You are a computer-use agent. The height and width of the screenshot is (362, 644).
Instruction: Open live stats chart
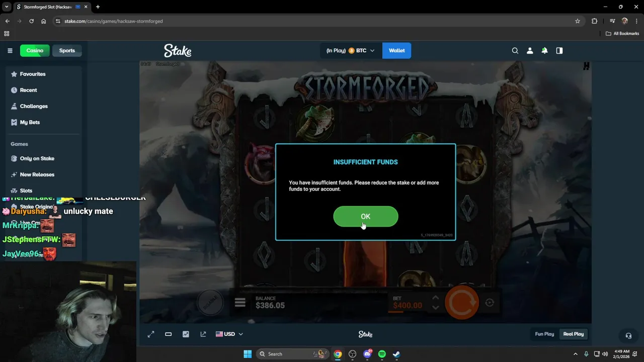point(186,334)
